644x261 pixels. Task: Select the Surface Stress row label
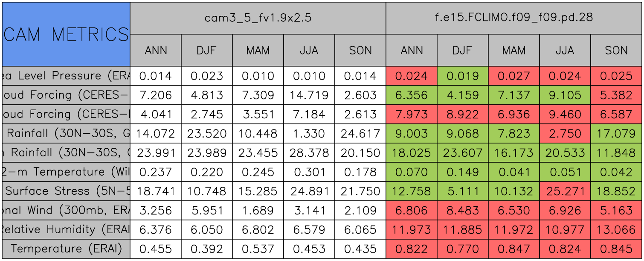point(66,191)
